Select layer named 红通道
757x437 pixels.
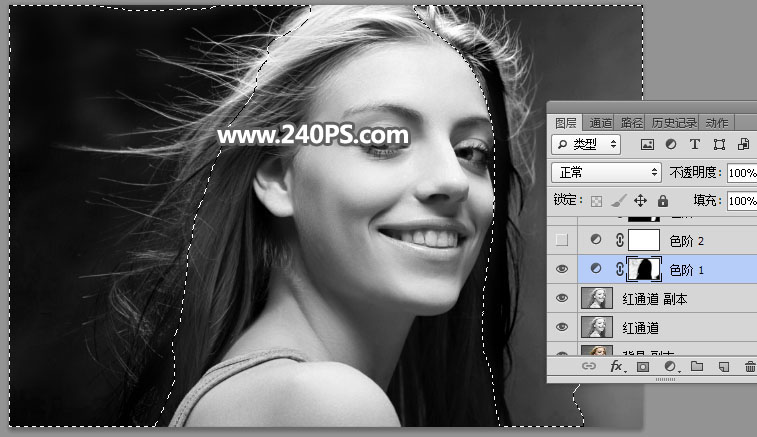641,328
